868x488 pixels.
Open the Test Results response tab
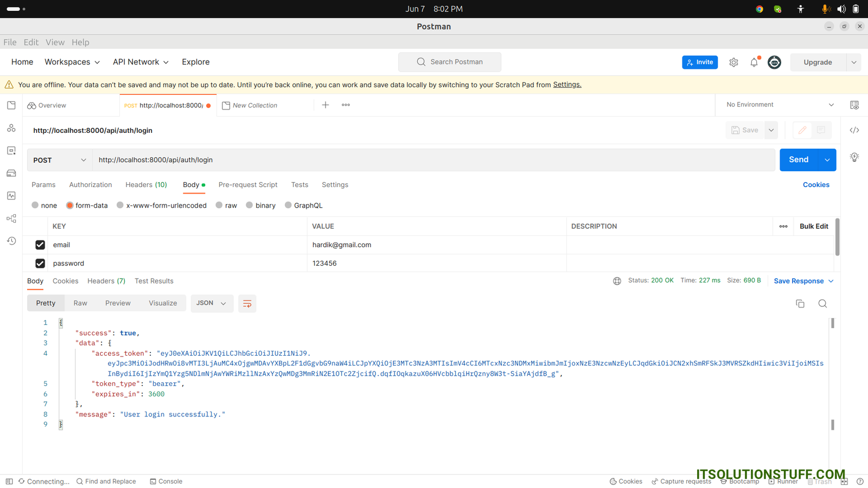tap(154, 281)
